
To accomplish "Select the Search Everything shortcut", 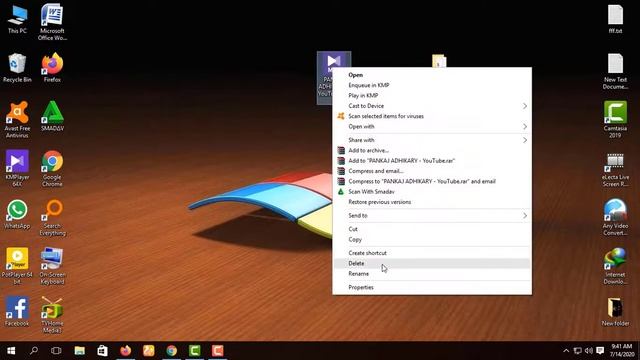I will tap(52, 217).
